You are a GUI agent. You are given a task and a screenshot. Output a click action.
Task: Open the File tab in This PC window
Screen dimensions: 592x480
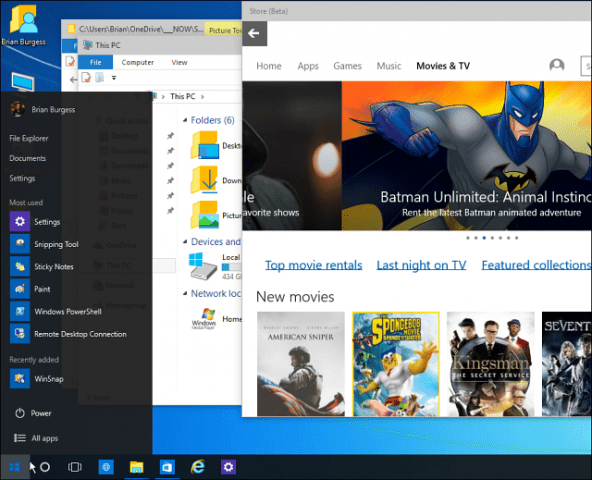coord(96,62)
